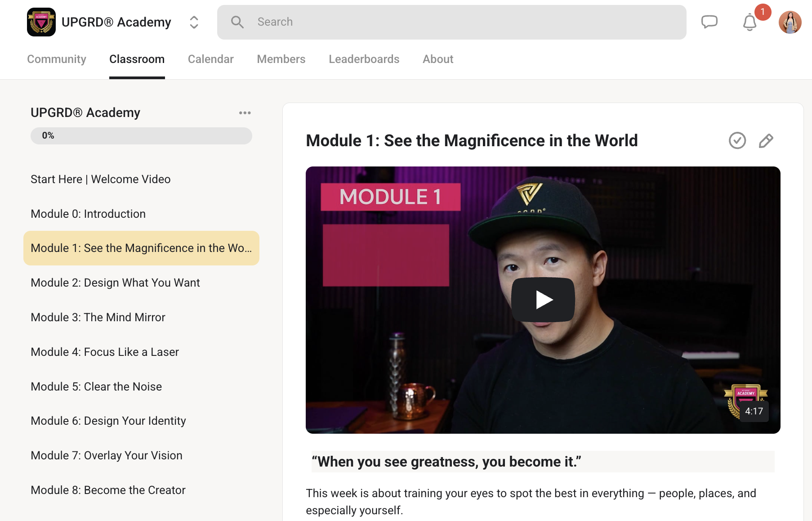Click the pencil edit icon for Module 1
812x521 pixels.
(x=766, y=141)
